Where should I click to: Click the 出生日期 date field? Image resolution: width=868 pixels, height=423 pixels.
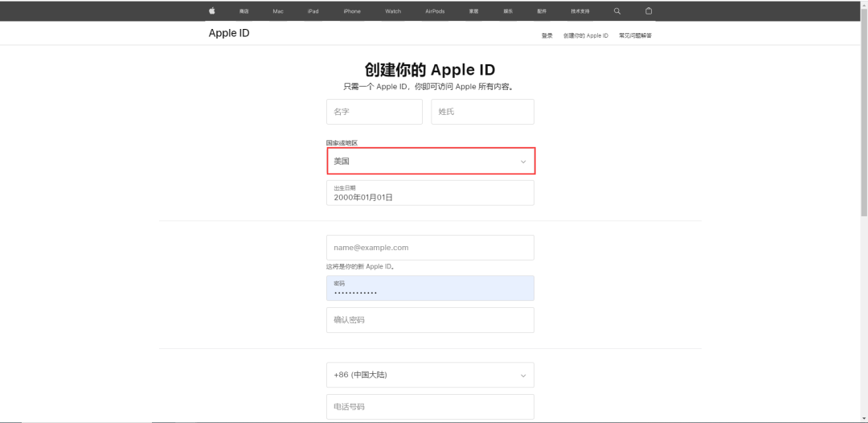[x=430, y=193]
